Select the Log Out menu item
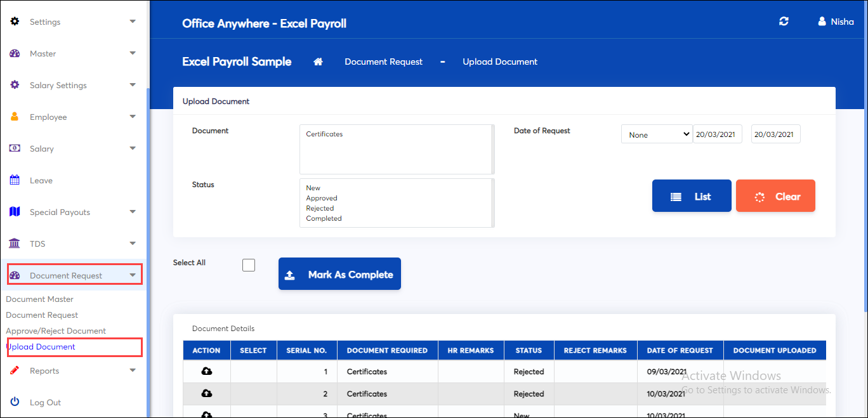Viewport: 868px width, 418px height. coord(46,402)
